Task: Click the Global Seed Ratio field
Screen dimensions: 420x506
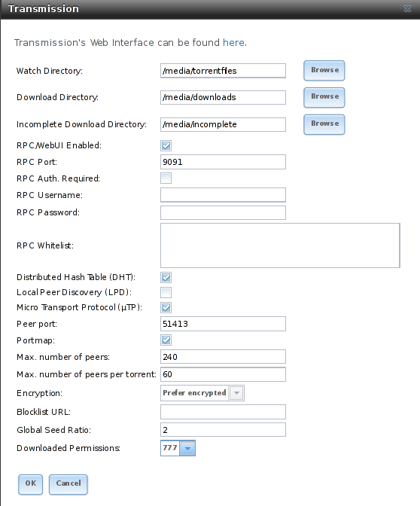Action: [x=223, y=429]
